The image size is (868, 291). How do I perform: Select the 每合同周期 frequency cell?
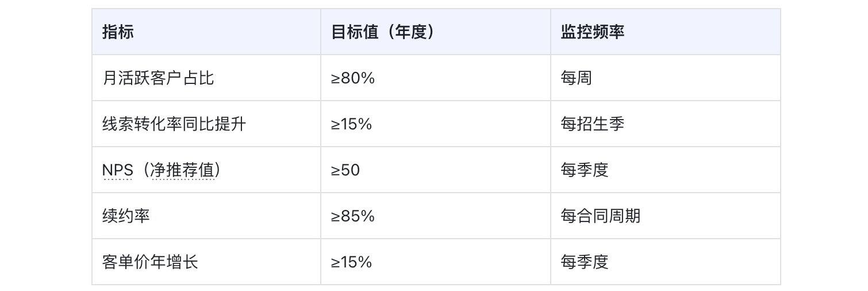point(600,216)
